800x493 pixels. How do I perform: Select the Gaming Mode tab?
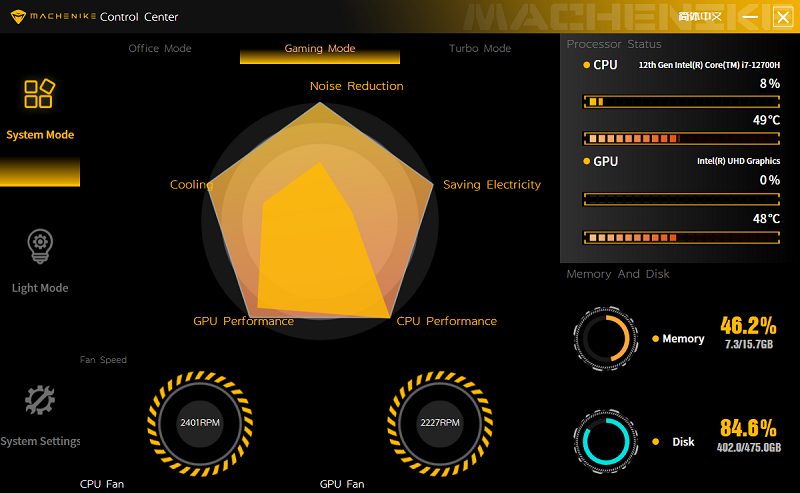pyautogui.click(x=320, y=48)
